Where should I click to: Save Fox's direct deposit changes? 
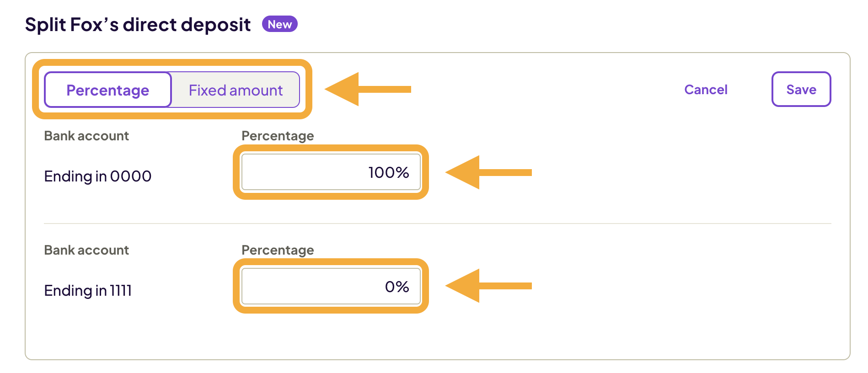point(801,90)
